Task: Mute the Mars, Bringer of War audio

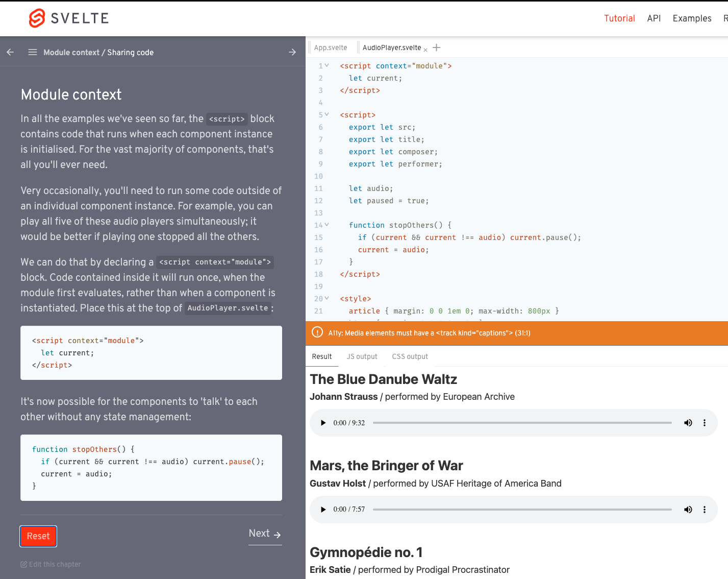Action: (688, 509)
